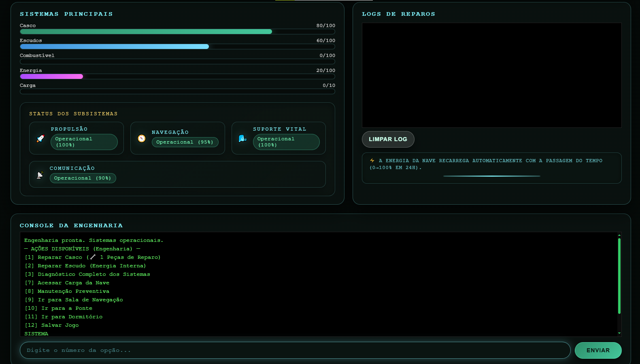The height and width of the screenshot is (364, 640).
Task: Click the console scroll up arrow
Action: [x=619, y=235]
